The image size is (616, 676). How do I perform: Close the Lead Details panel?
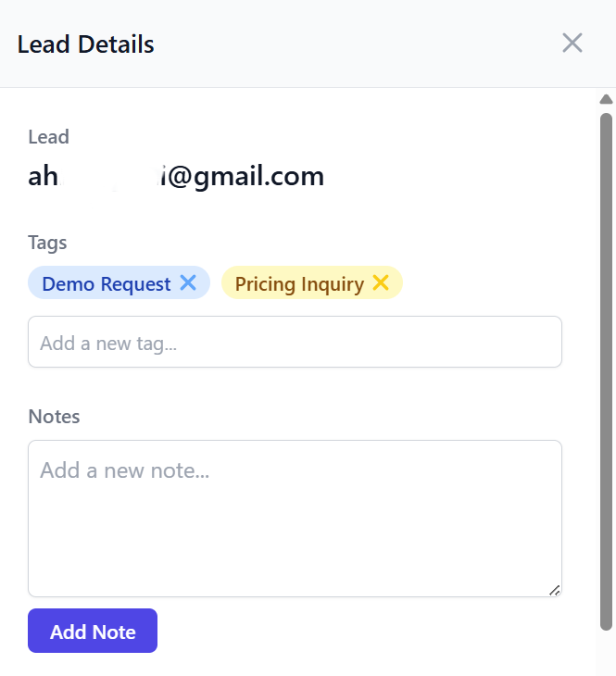[572, 43]
